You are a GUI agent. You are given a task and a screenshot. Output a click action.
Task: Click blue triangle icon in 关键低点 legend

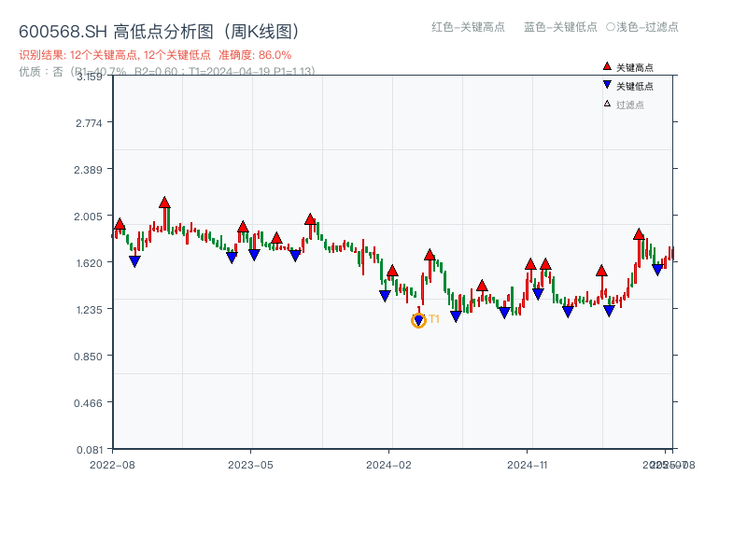pos(607,85)
